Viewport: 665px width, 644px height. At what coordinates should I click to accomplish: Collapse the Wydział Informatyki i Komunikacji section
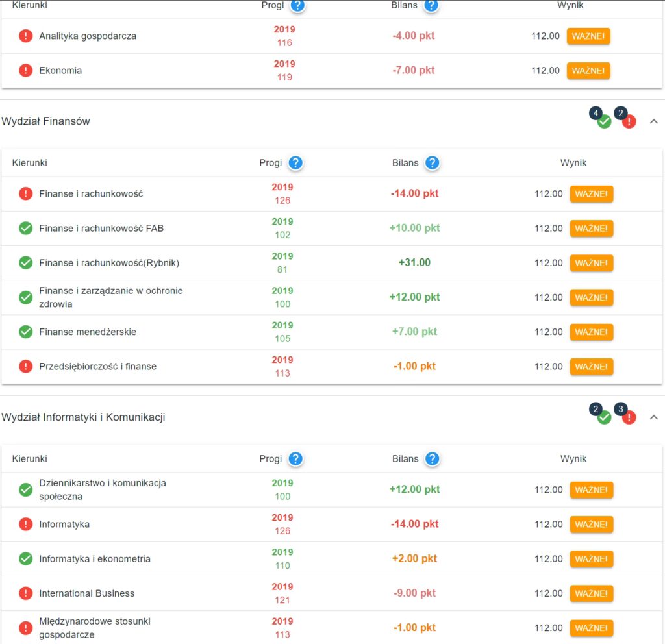point(653,417)
